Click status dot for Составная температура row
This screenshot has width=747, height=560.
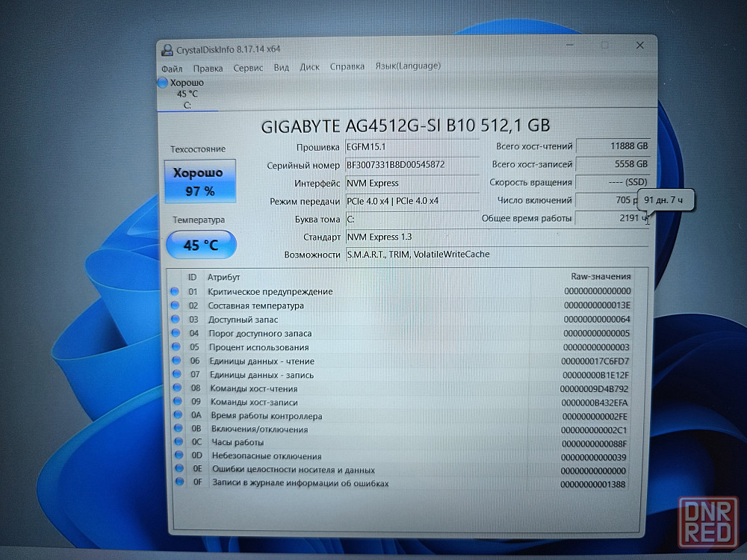pos(175,305)
